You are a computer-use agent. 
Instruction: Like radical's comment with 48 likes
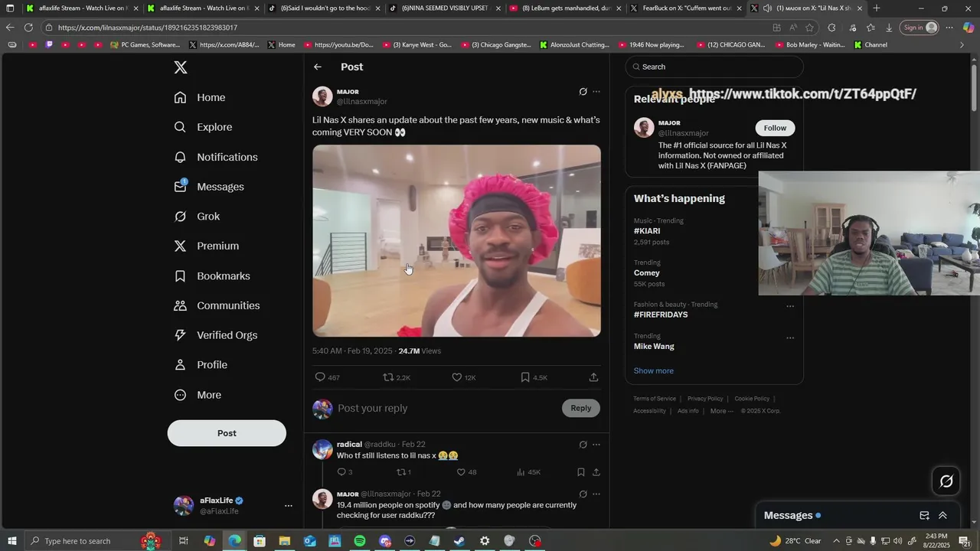(466, 472)
